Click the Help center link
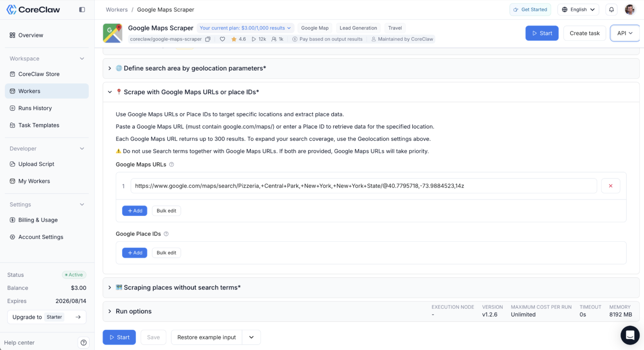The image size is (644, 350). click(19, 343)
